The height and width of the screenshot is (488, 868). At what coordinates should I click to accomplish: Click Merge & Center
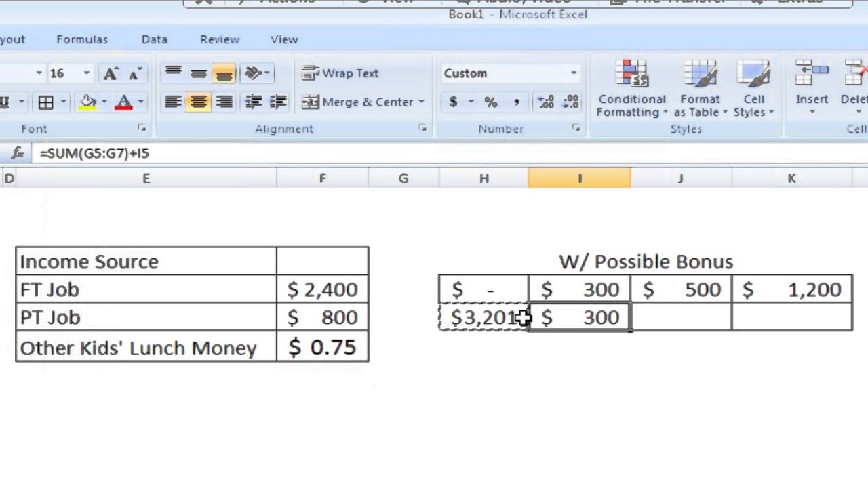click(x=357, y=102)
